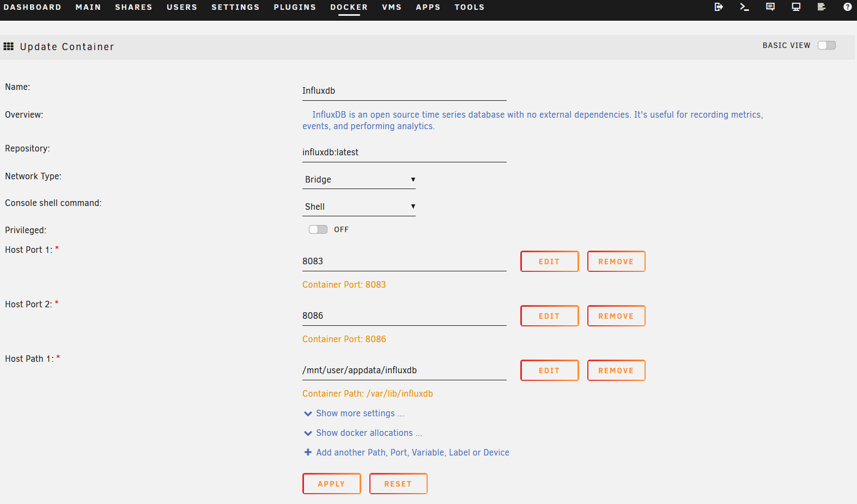857x504 pixels.
Task: Click the Container Path: /var/lib/influxdb text
Action: pyautogui.click(x=368, y=393)
